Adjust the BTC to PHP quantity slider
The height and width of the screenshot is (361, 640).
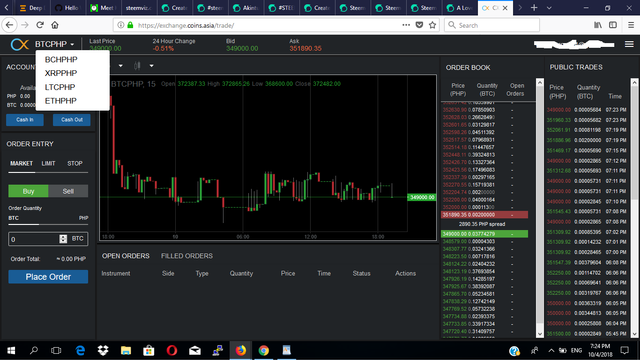48,224
